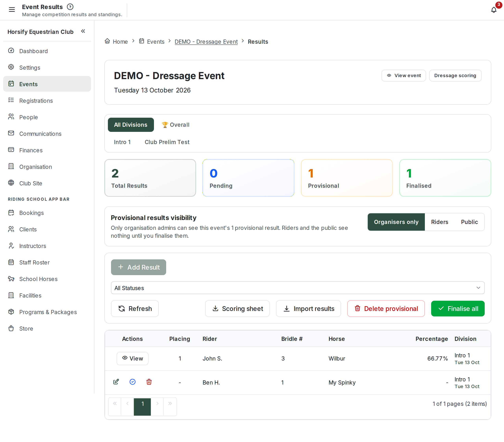This screenshot has height=442, width=504.
Task: Click Delete provisional
Action: click(386, 309)
